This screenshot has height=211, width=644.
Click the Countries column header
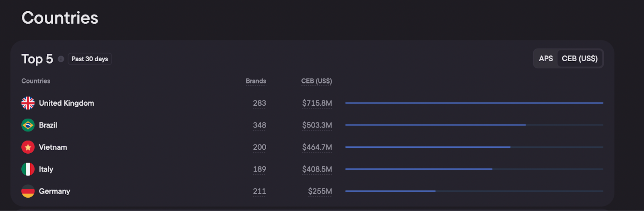click(36, 81)
